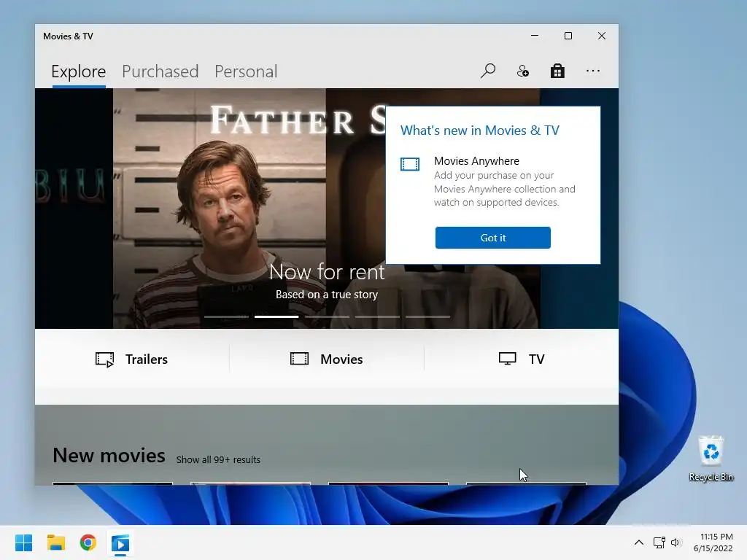Switch to the Purchased tab
This screenshot has width=747, height=560.
160,71
